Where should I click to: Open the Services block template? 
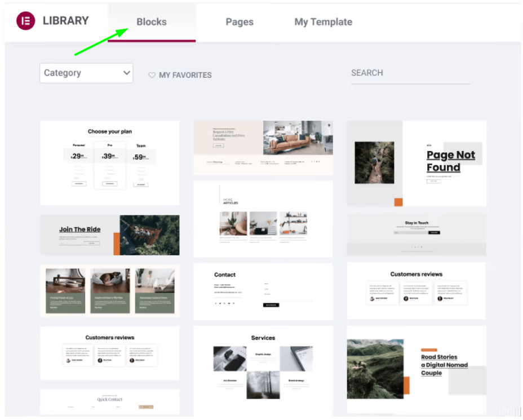[263, 366]
